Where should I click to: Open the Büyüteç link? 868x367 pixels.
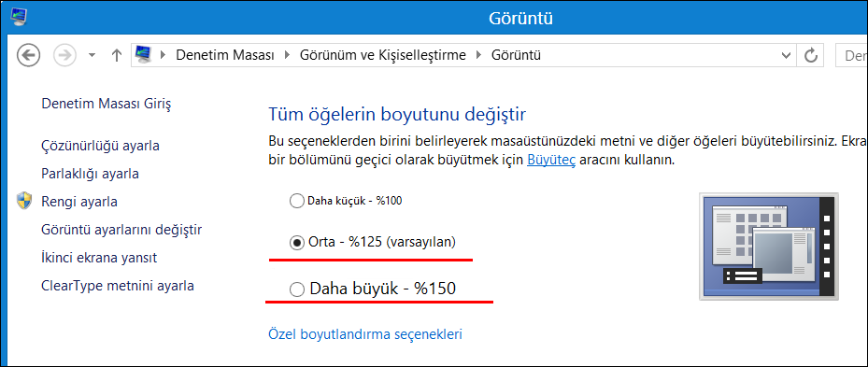(x=551, y=161)
